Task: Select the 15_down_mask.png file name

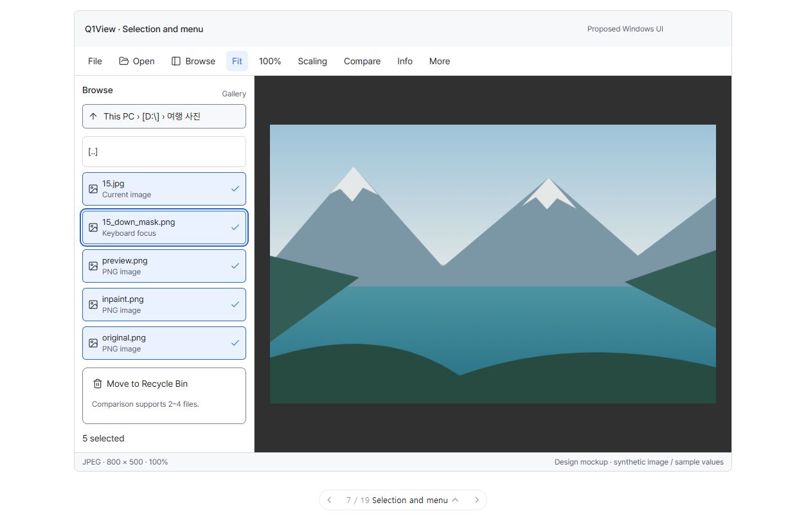Action: (139, 222)
